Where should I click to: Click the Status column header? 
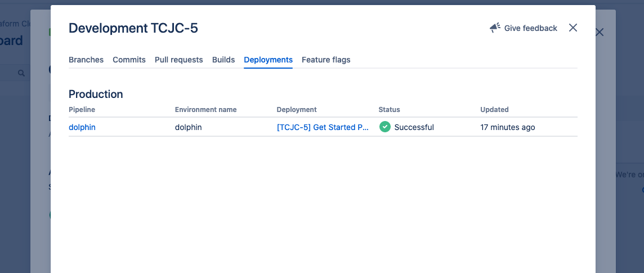[x=389, y=110]
